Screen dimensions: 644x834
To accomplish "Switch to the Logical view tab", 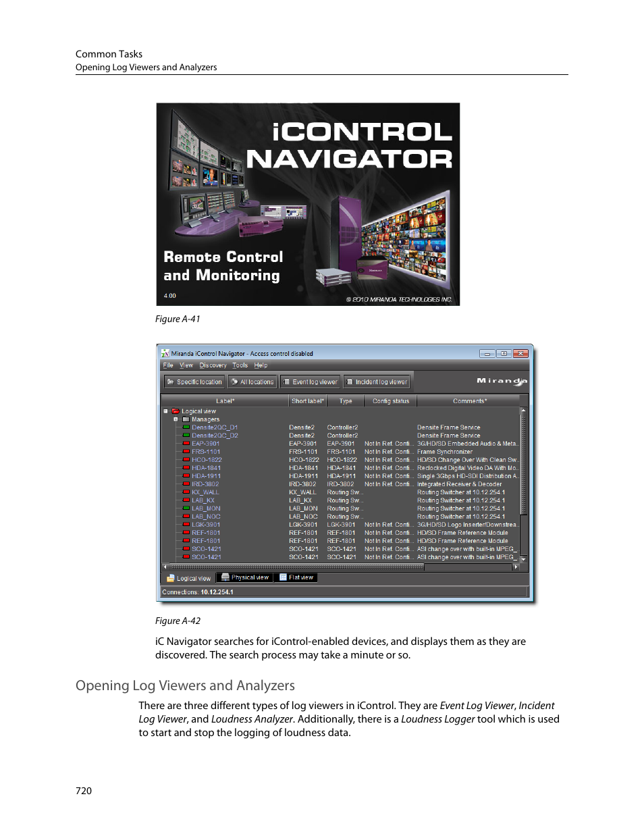I will (x=189, y=578).
